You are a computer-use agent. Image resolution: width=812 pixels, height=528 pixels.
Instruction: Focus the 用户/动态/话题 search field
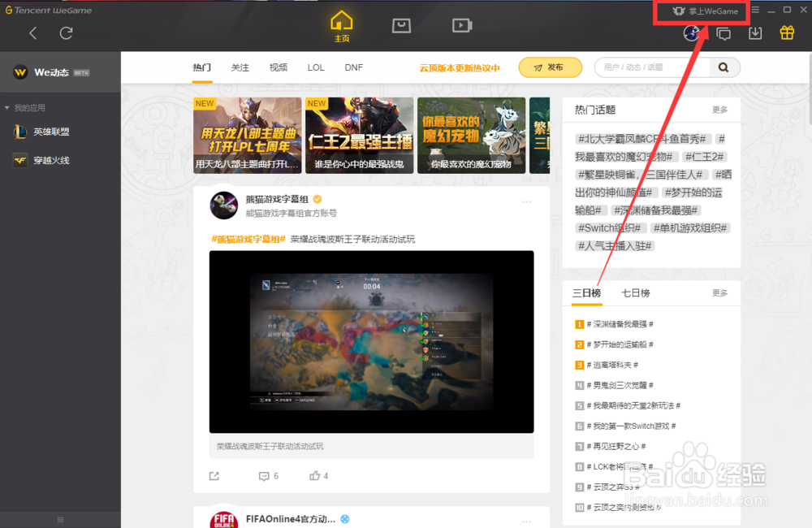click(x=653, y=67)
